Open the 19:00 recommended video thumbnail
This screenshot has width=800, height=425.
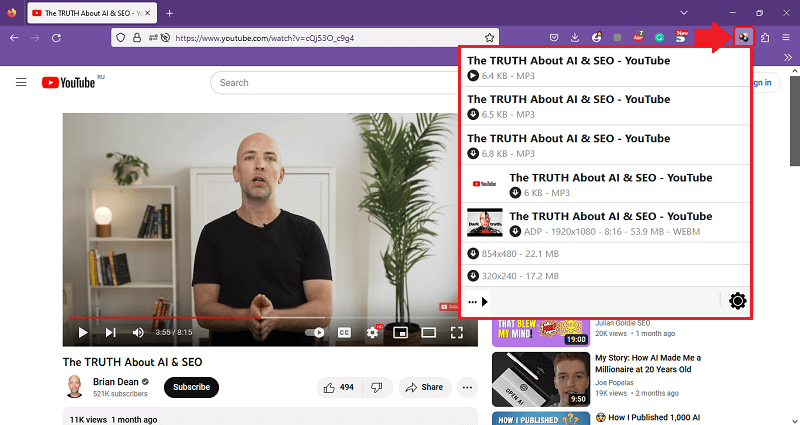(541, 332)
